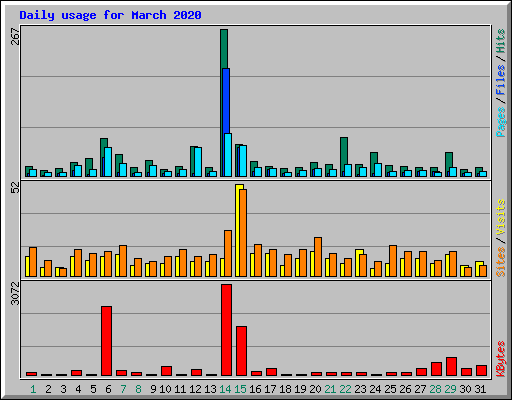Select day label 28 on the axis
Image resolution: width=512 pixels, height=400 pixels.
pyautogui.click(x=435, y=389)
